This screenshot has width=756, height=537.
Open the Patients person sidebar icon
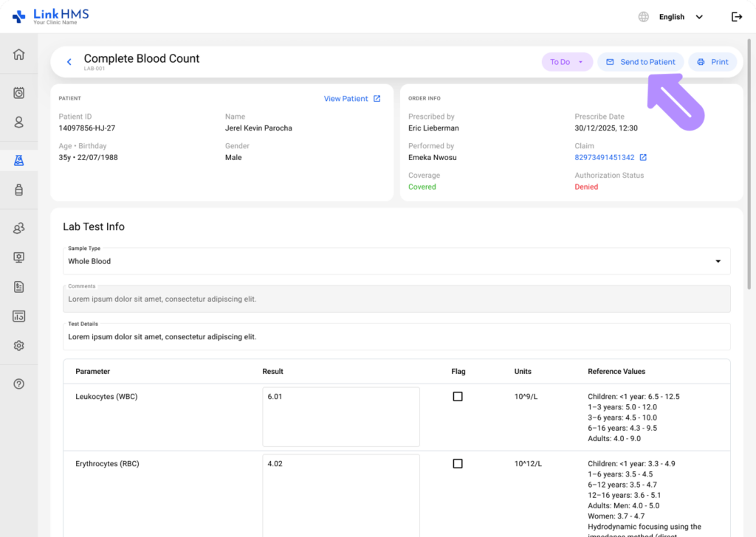pyautogui.click(x=18, y=122)
